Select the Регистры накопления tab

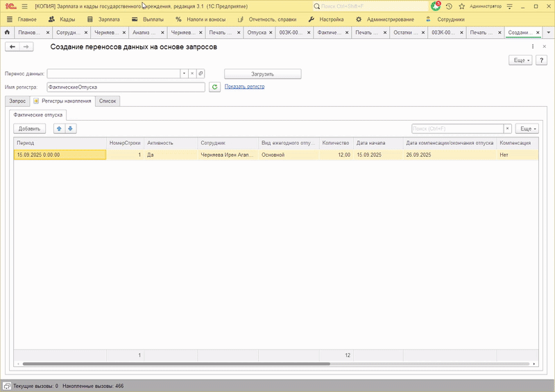(62, 101)
